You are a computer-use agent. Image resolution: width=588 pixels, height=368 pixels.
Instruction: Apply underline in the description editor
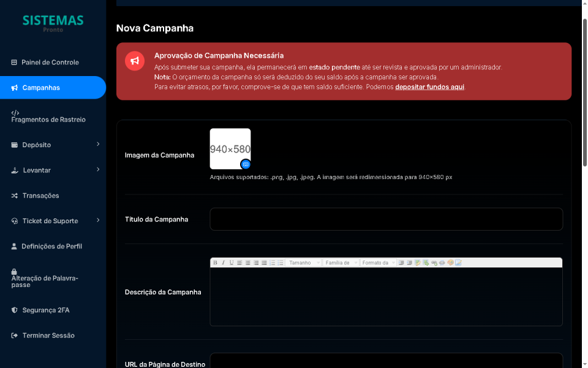(x=232, y=263)
